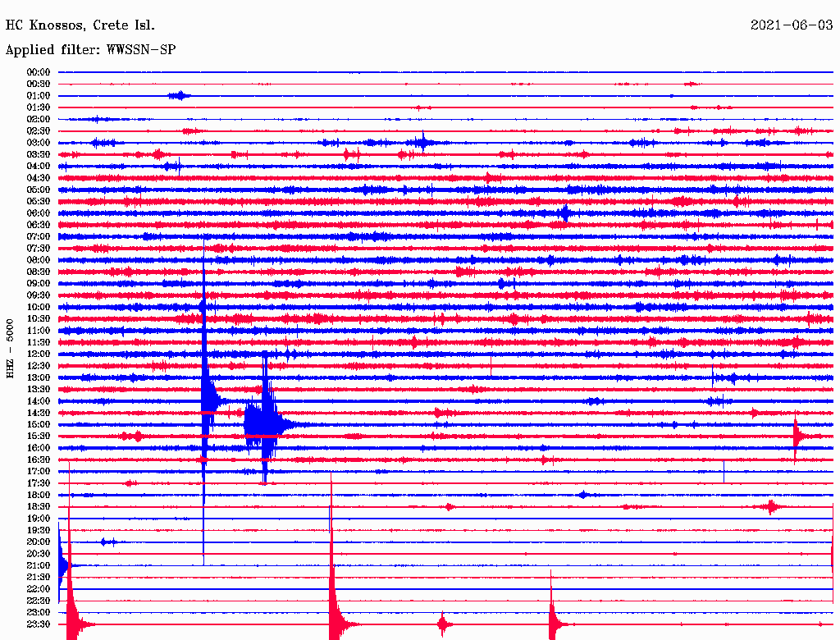840x640 pixels.
Task: Select the 05:30 time row label
Action: coord(39,202)
